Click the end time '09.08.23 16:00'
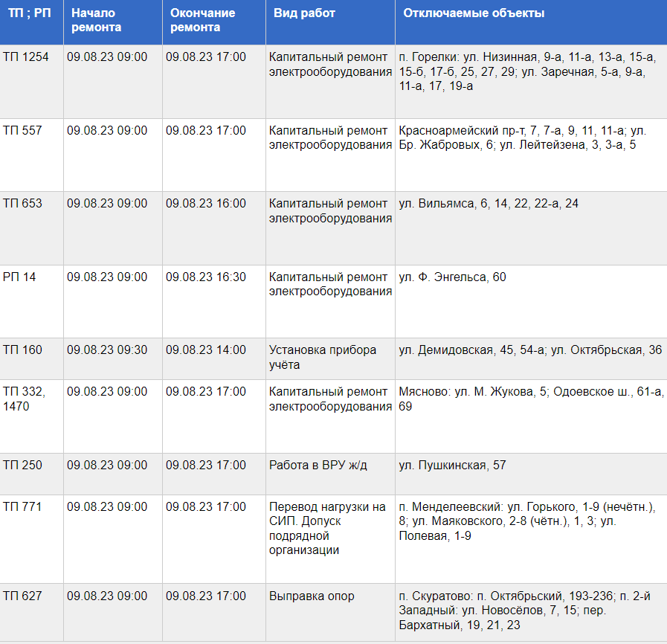 pyautogui.click(x=206, y=203)
